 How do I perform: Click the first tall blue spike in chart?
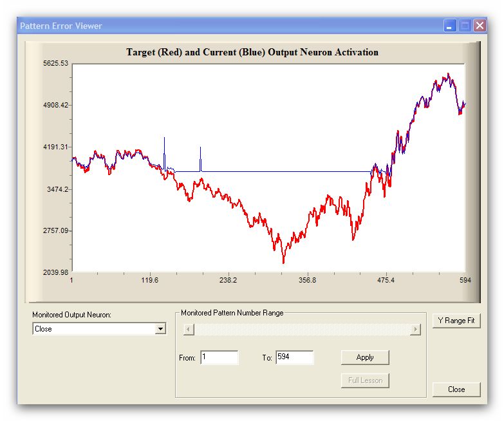point(164,148)
